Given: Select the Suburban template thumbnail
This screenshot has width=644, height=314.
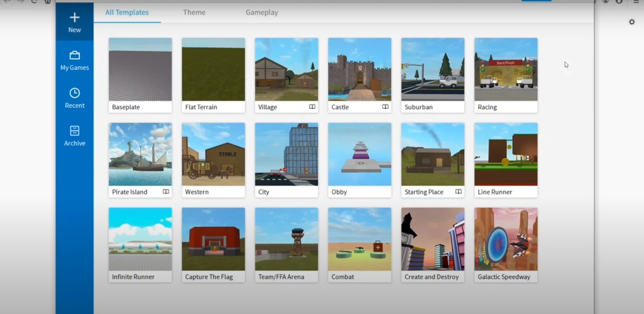Looking at the screenshot, I should click(x=433, y=69).
